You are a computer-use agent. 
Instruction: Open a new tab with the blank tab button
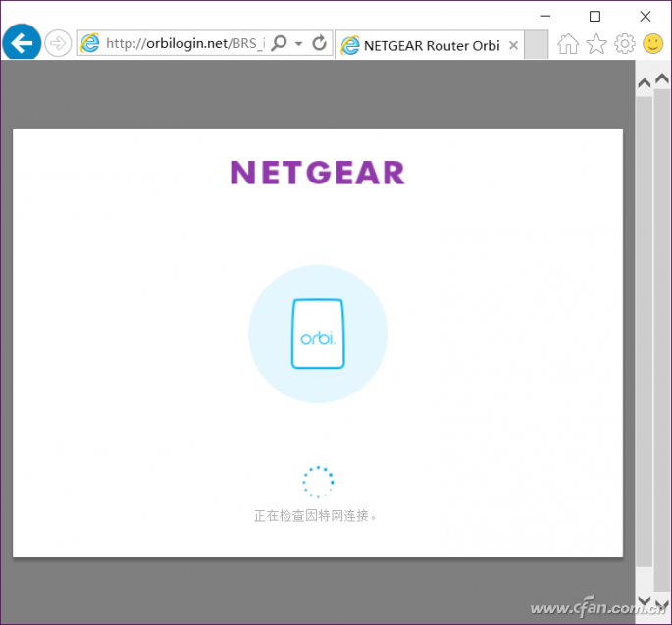537,44
